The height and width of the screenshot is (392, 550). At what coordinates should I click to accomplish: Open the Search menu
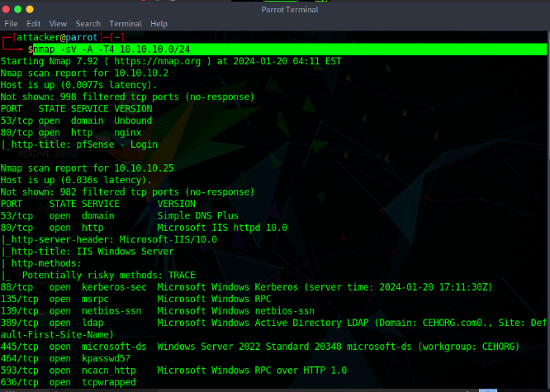(88, 24)
